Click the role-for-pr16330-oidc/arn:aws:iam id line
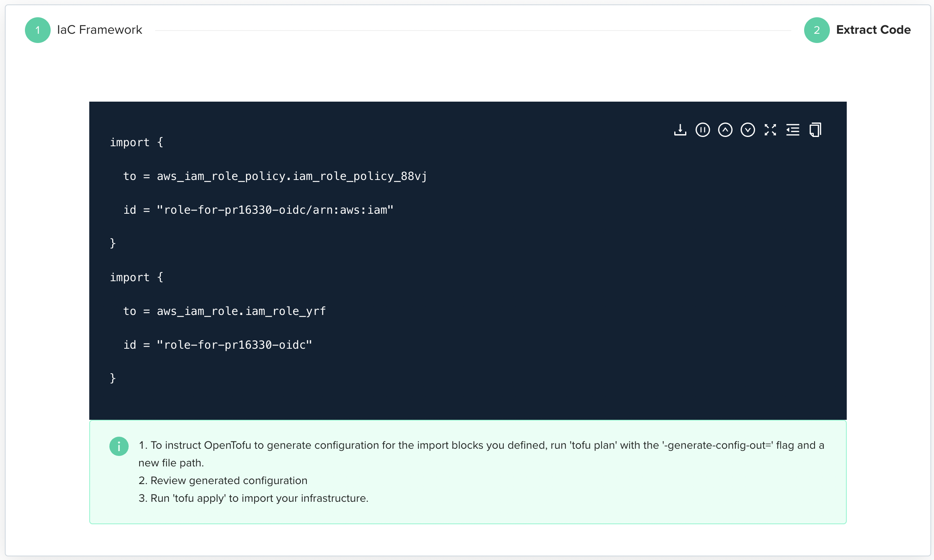The width and height of the screenshot is (934, 560). 258,210
